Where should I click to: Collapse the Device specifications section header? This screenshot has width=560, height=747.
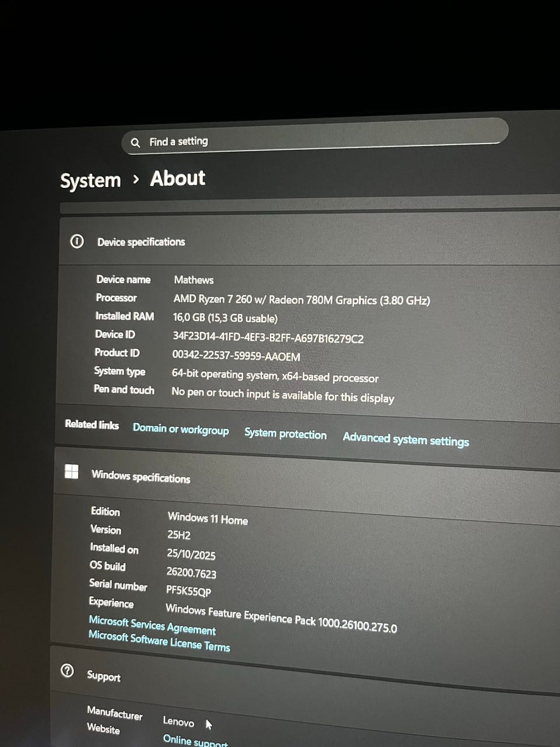309,242
